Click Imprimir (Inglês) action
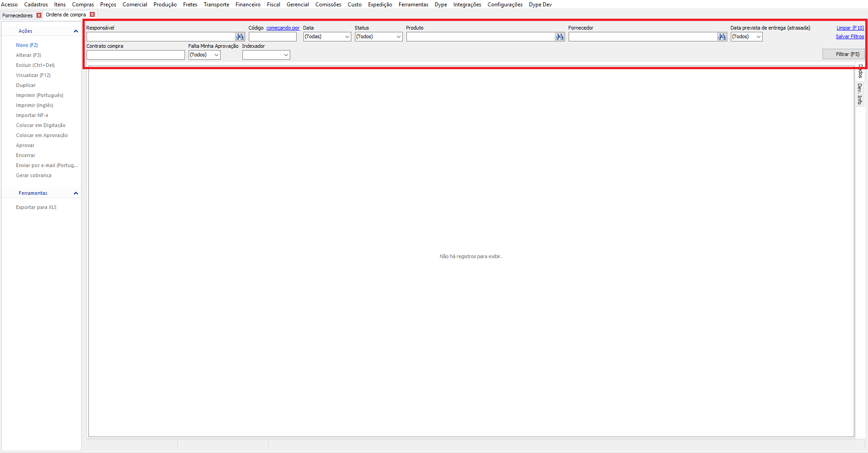Viewport: 868px width, 453px height. coord(35,105)
